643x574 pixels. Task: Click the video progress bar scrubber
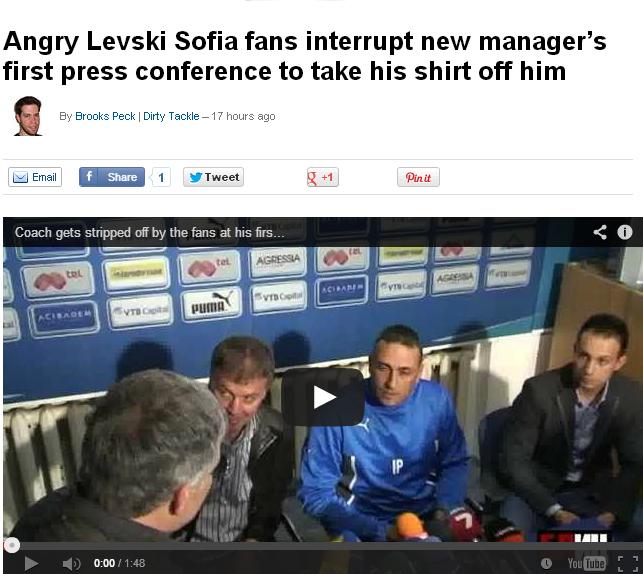(x=11, y=545)
